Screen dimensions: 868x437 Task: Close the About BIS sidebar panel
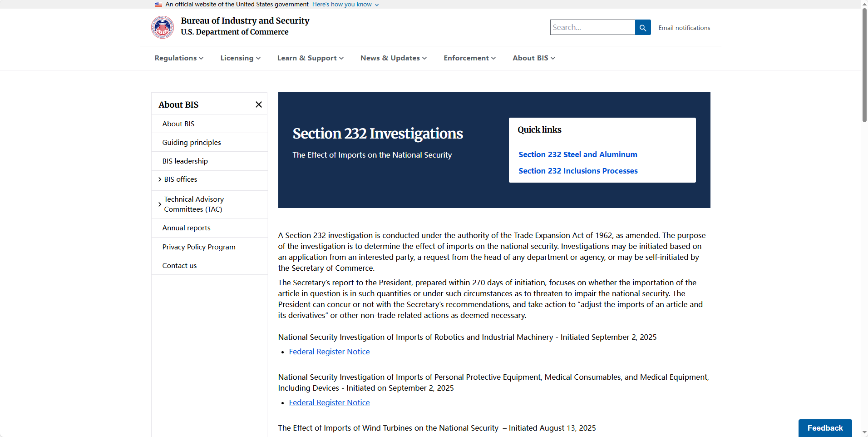(x=258, y=104)
